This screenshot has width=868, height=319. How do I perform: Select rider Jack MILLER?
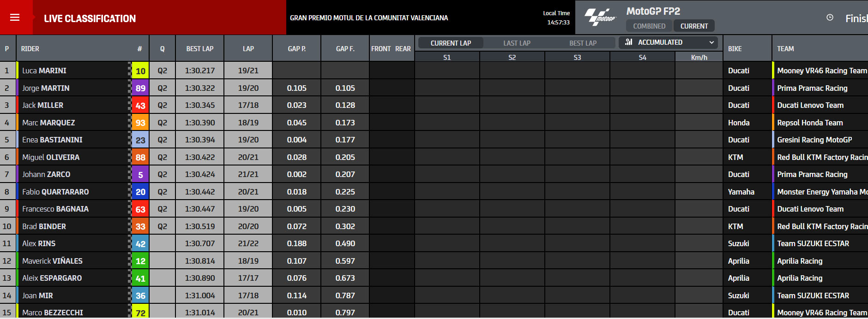[42, 105]
